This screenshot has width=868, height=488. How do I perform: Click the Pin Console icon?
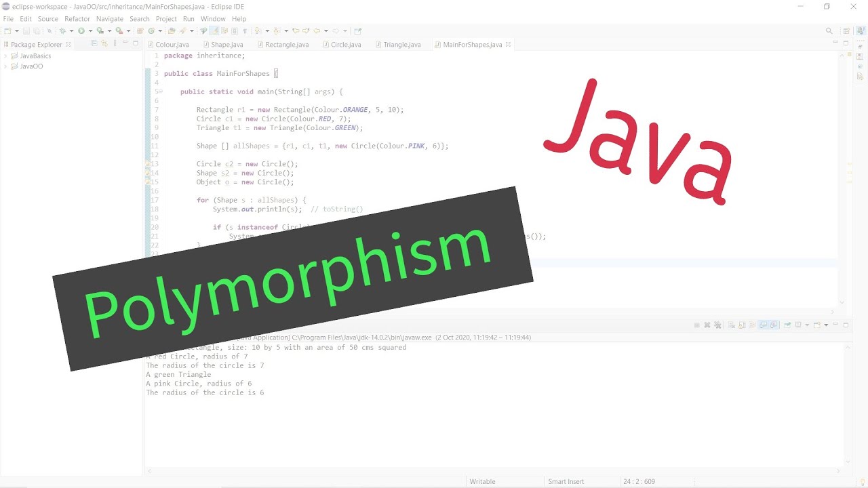point(787,325)
